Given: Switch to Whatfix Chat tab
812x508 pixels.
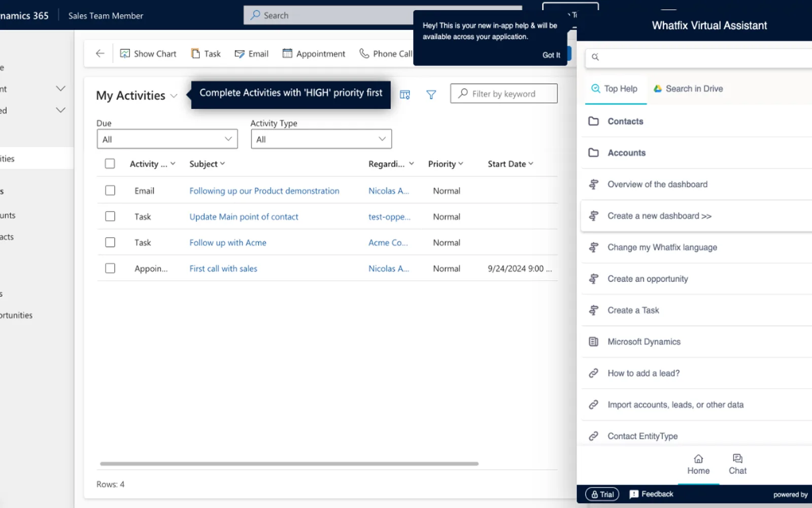Looking at the screenshot, I should pyautogui.click(x=737, y=465).
